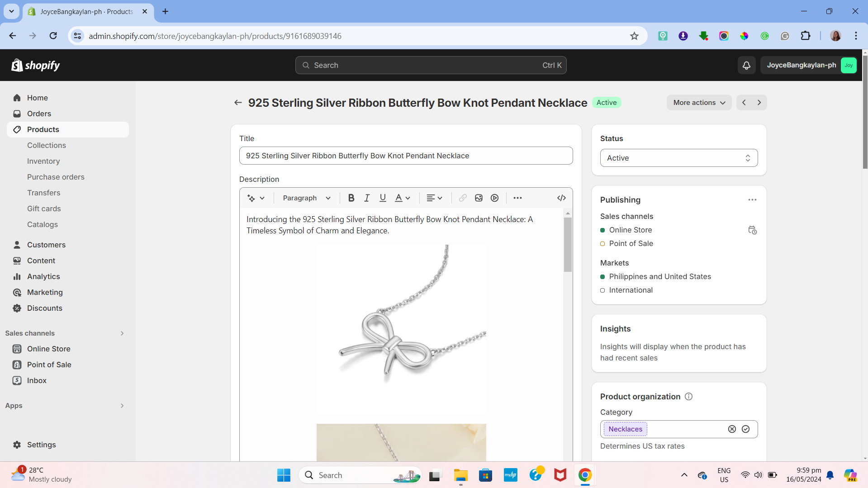Open Publishing options ellipsis menu

pos(752,200)
